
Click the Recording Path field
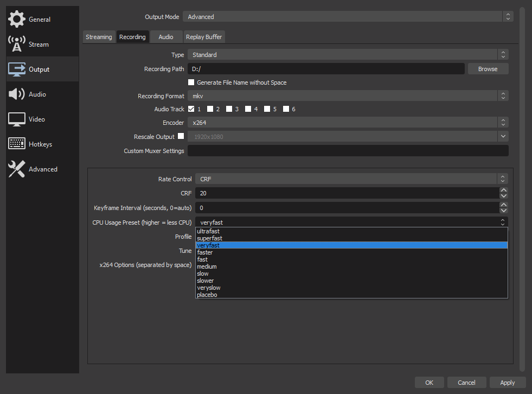(326, 69)
